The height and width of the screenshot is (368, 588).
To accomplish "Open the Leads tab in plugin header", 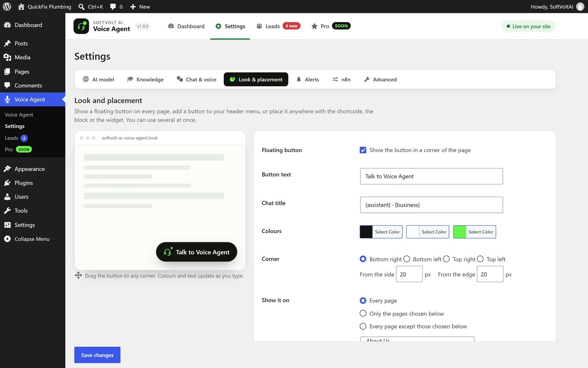I will click(x=278, y=26).
